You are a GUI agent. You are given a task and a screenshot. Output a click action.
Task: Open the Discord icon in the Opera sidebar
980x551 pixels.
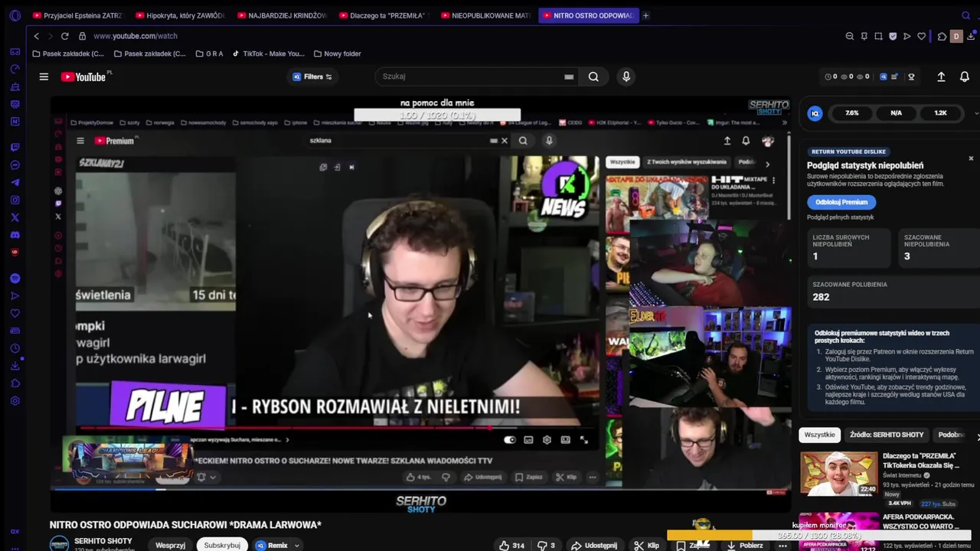coord(15,235)
